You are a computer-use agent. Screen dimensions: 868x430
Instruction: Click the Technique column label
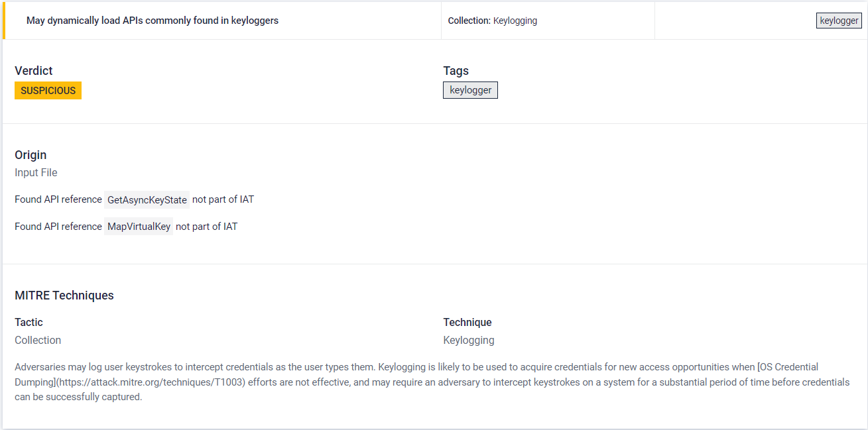467,323
